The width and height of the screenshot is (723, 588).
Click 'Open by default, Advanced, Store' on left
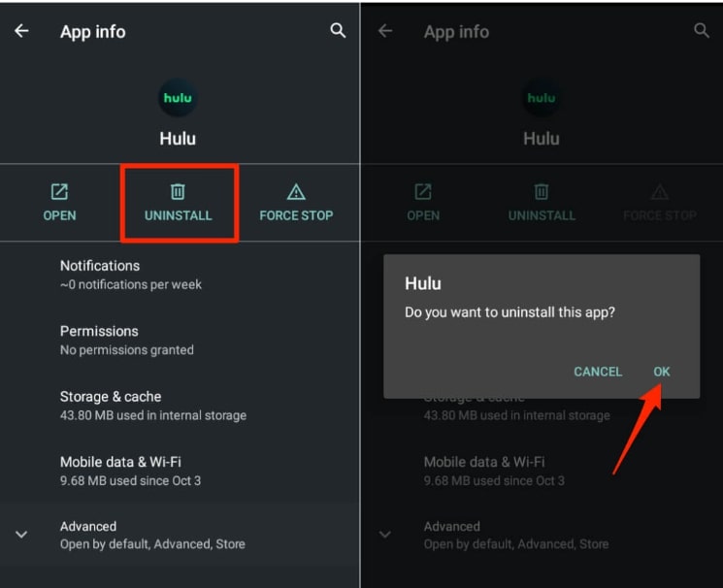152,544
